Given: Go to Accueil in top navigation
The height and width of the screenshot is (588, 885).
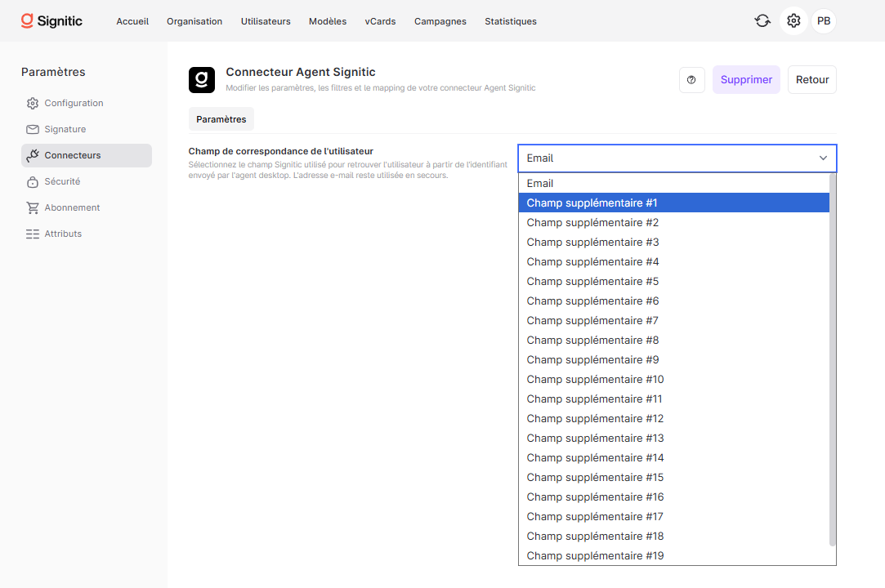Looking at the screenshot, I should coord(132,21).
